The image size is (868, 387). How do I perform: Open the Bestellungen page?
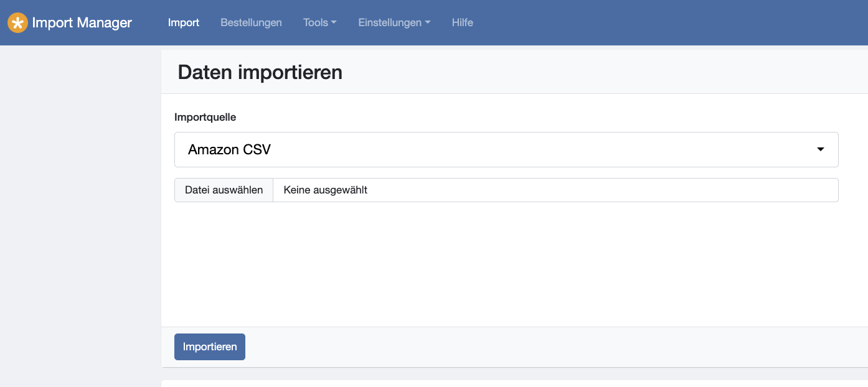(251, 22)
